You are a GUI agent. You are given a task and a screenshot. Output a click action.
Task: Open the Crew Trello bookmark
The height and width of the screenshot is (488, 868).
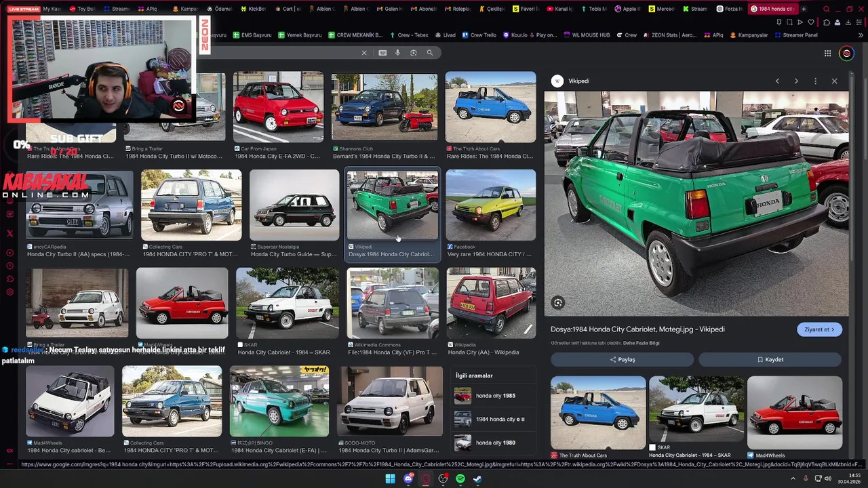[x=479, y=35]
